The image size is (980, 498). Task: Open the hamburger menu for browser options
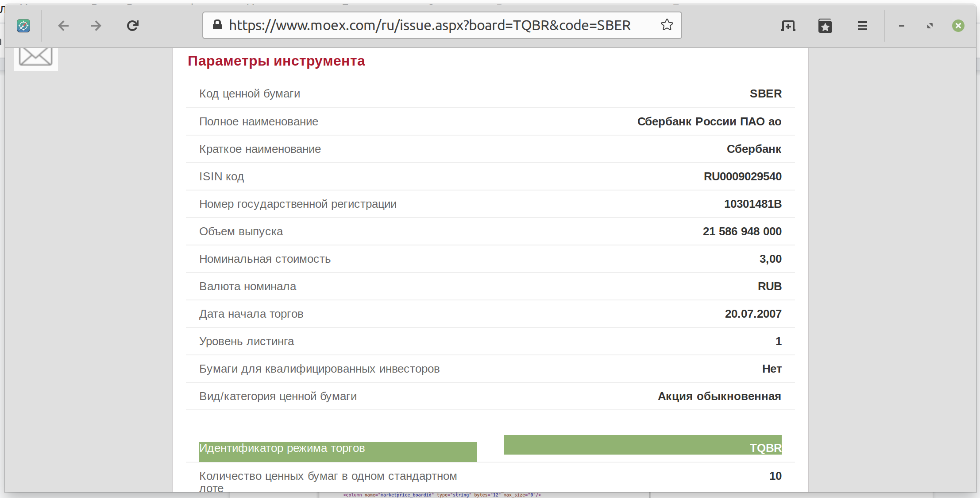861,26
